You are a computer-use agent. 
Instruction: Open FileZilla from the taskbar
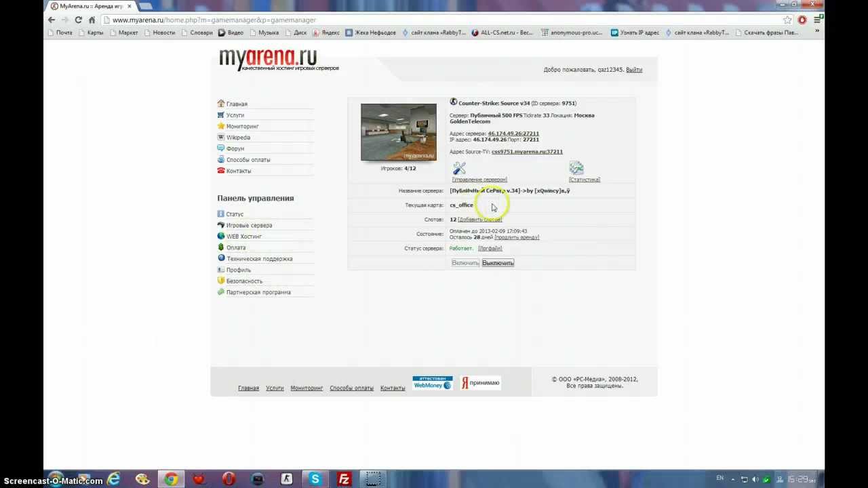point(344,479)
